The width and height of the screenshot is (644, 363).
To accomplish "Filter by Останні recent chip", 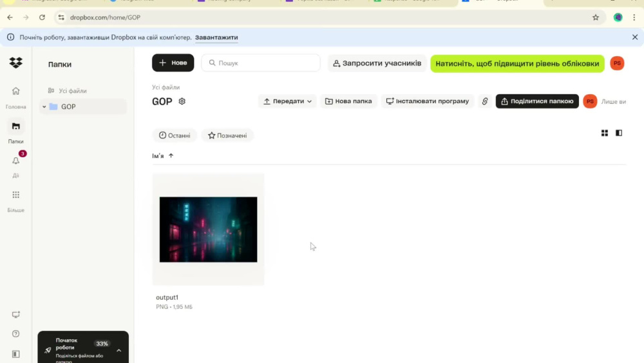I will point(175,135).
